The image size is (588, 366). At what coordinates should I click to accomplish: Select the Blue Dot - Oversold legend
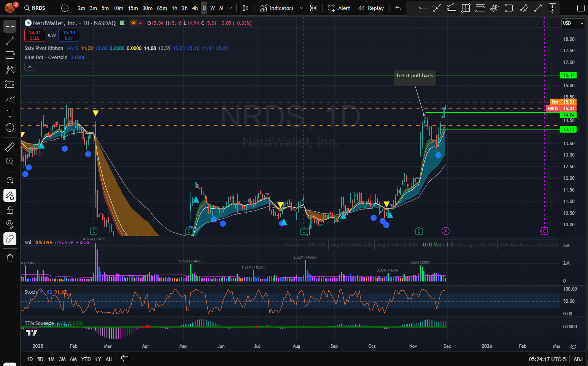(x=46, y=58)
